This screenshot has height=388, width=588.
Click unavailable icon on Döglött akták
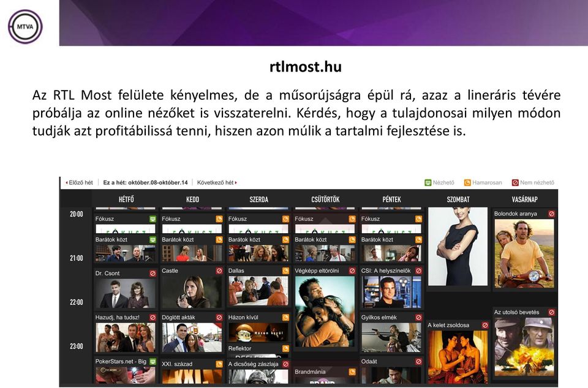point(219,317)
